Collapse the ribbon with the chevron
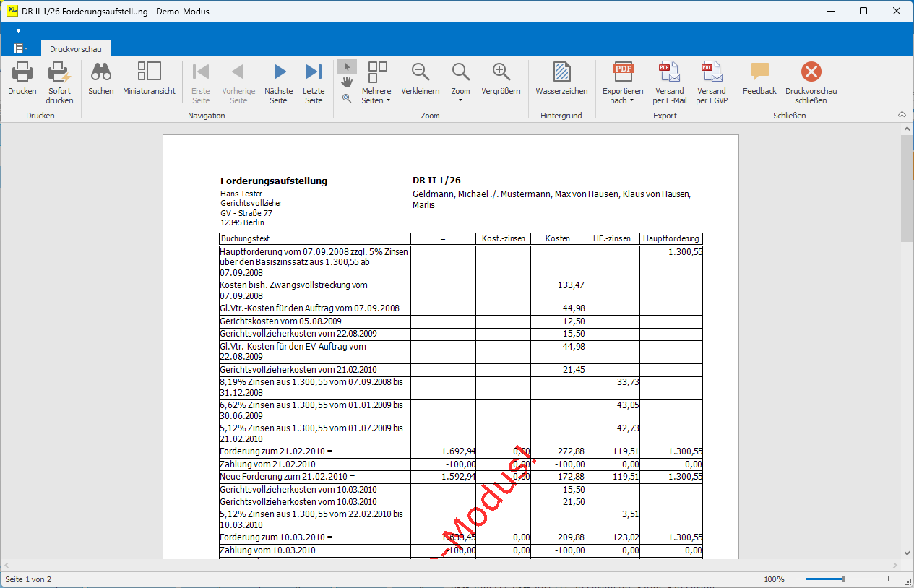Image resolution: width=914 pixels, height=588 pixels. 902,115
